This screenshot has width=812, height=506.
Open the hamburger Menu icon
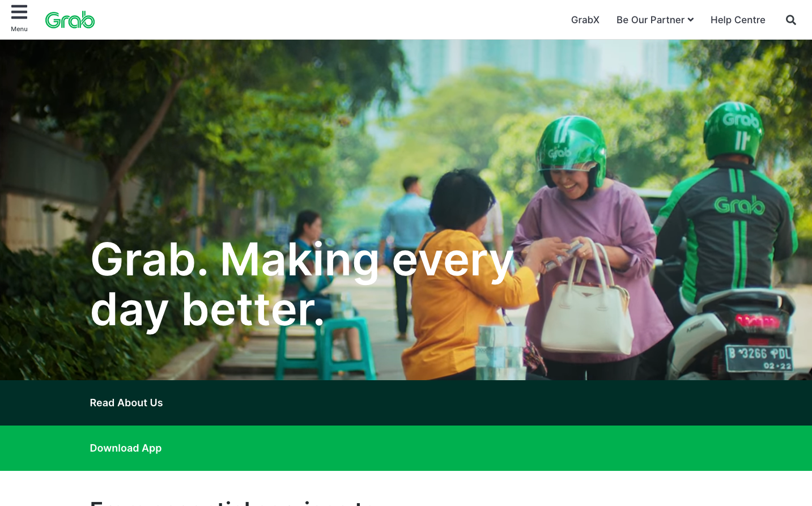(19, 12)
